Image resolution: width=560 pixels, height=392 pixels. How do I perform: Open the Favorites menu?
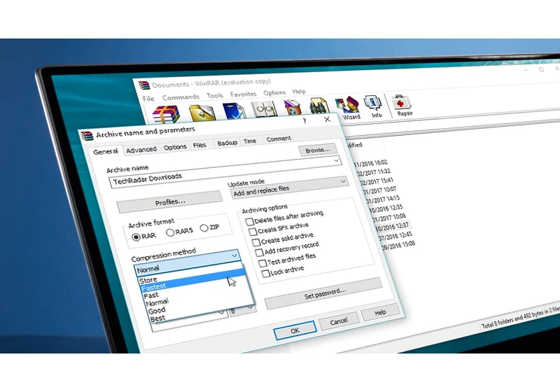click(243, 94)
